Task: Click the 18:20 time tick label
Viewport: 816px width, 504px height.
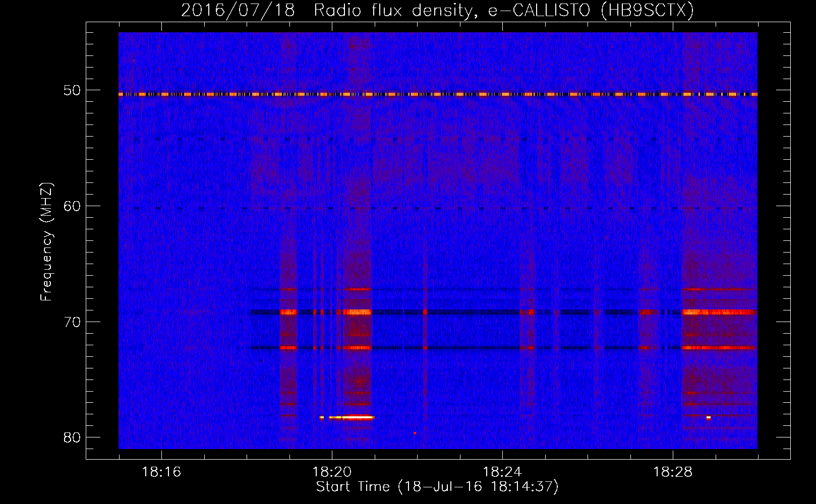Action: [x=332, y=472]
